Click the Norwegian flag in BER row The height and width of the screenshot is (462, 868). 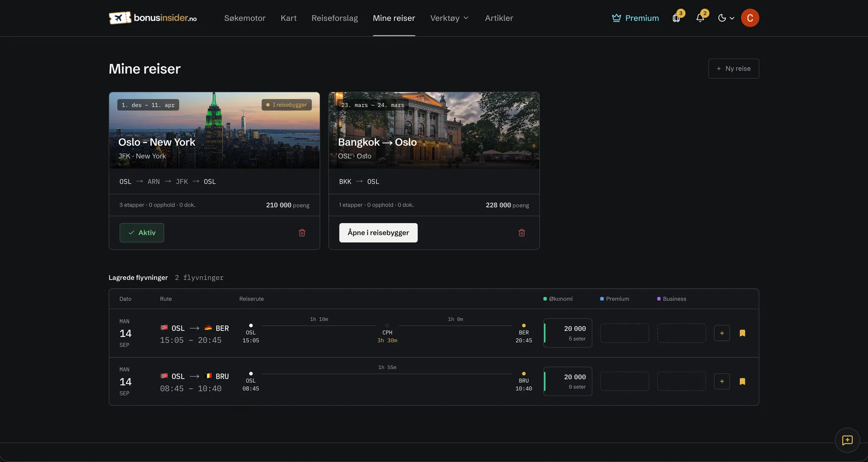pos(164,328)
